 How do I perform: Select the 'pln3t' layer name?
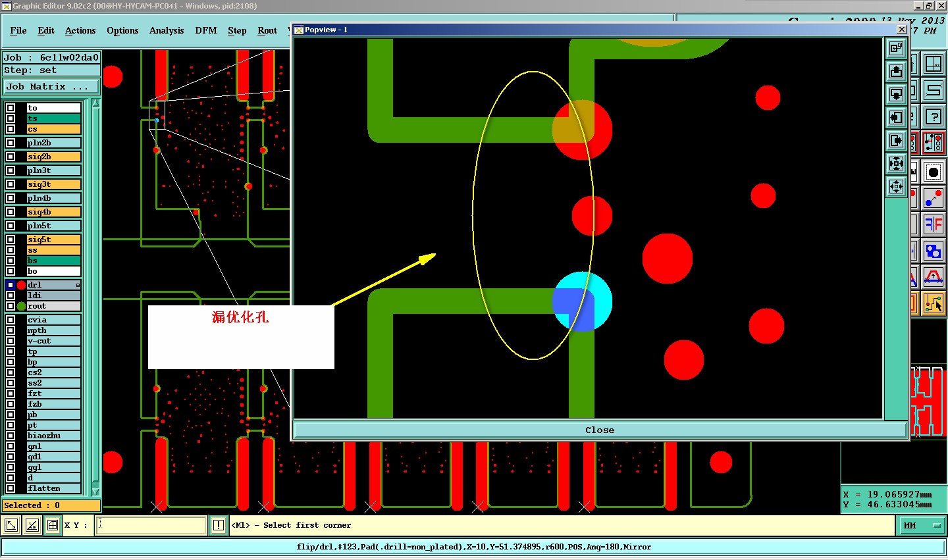tap(54, 170)
